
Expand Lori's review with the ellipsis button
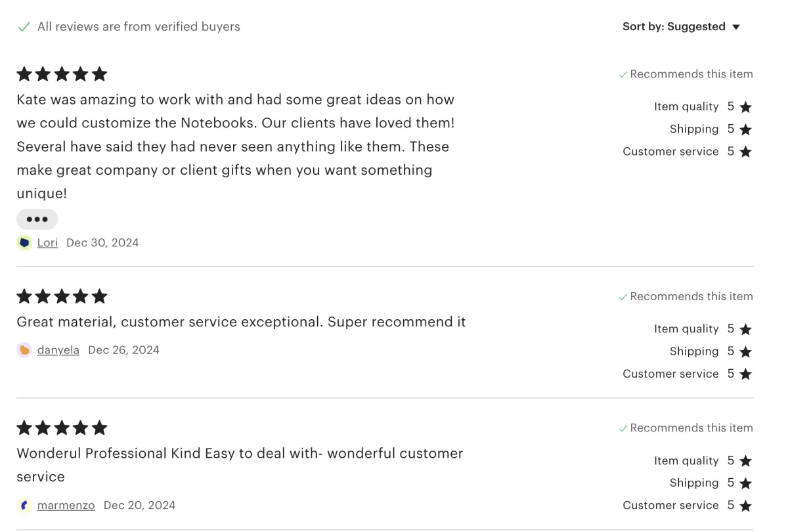[37, 219]
